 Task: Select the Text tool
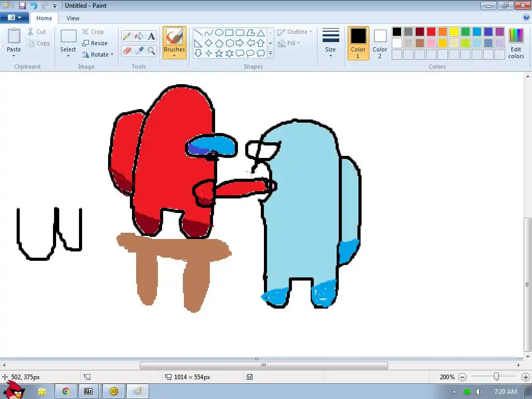pyautogui.click(x=151, y=36)
